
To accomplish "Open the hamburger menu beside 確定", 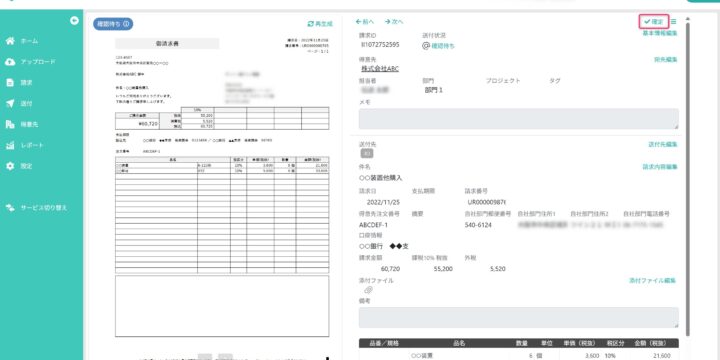I will point(674,22).
